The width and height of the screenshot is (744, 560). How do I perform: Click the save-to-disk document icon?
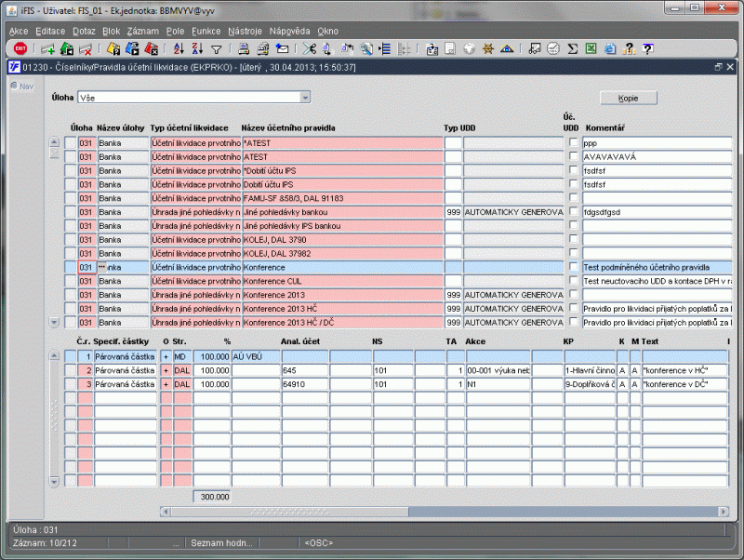click(x=450, y=48)
